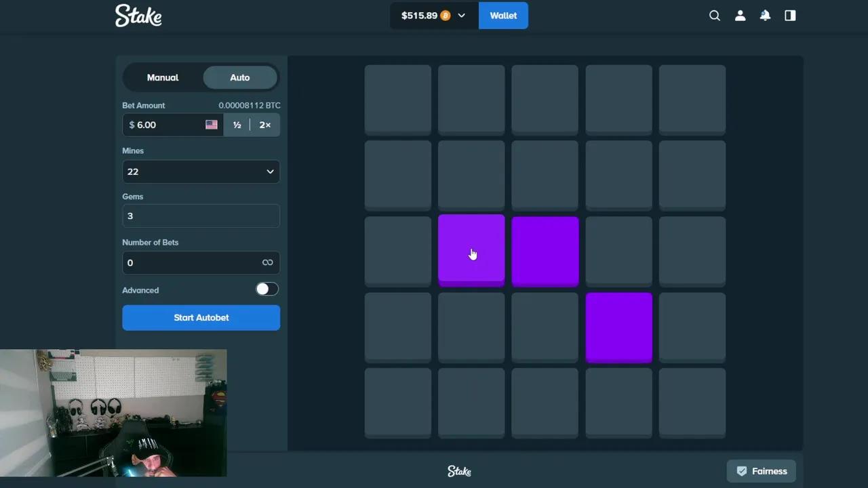Click the Stake logo in header
Image resolution: width=868 pixels, height=488 pixels.
(138, 16)
